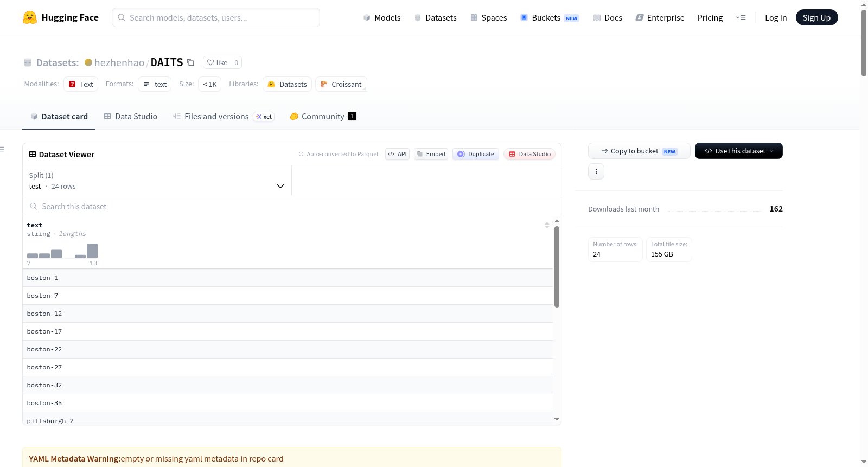Click the dataset viewer vertical scrollbar
Image resolution: width=868 pixels, height=467 pixels.
(x=557, y=267)
